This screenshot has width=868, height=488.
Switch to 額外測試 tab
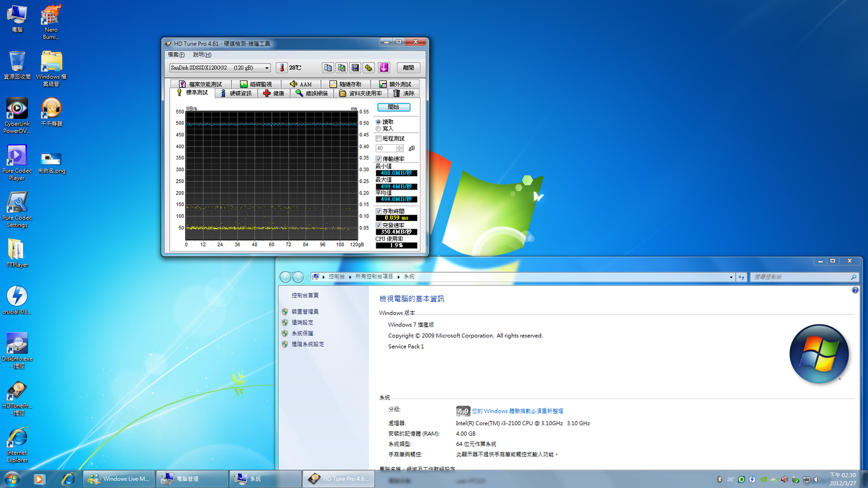tap(395, 84)
